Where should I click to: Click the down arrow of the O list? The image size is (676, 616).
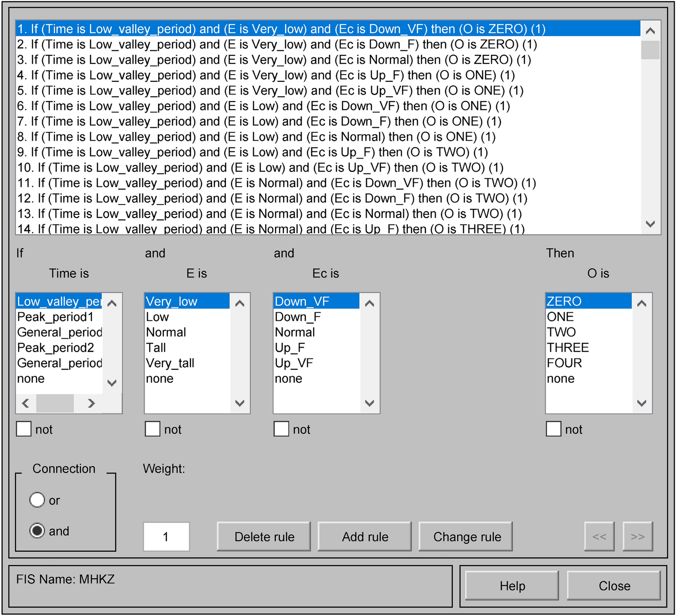(x=642, y=403)
